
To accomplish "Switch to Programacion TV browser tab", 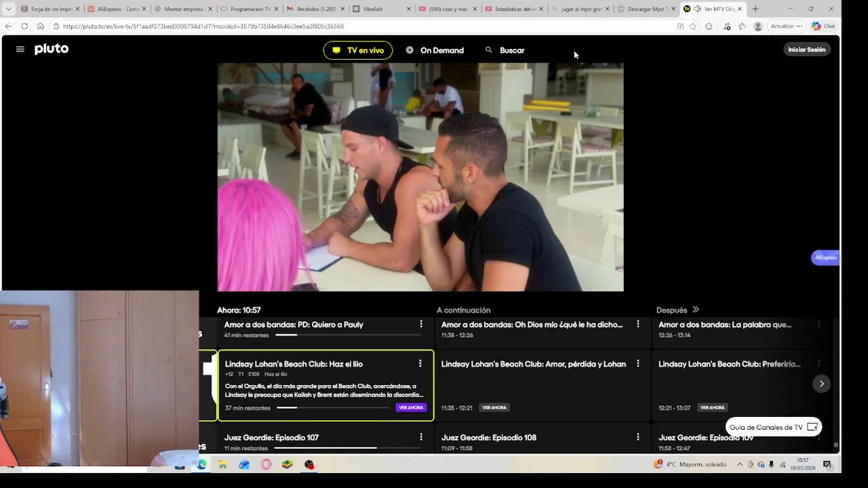I will coord(250,9).
